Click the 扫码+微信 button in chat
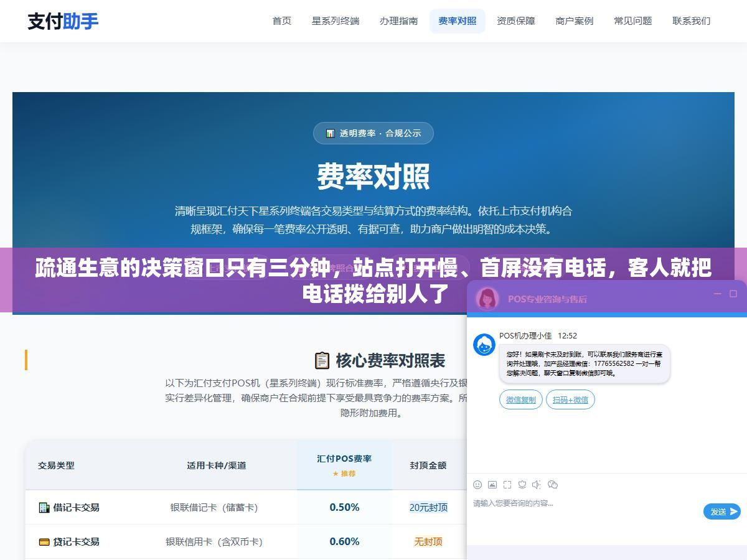Image resolution: width=747 pixels, height=560 pixels. tap(570, 399)
